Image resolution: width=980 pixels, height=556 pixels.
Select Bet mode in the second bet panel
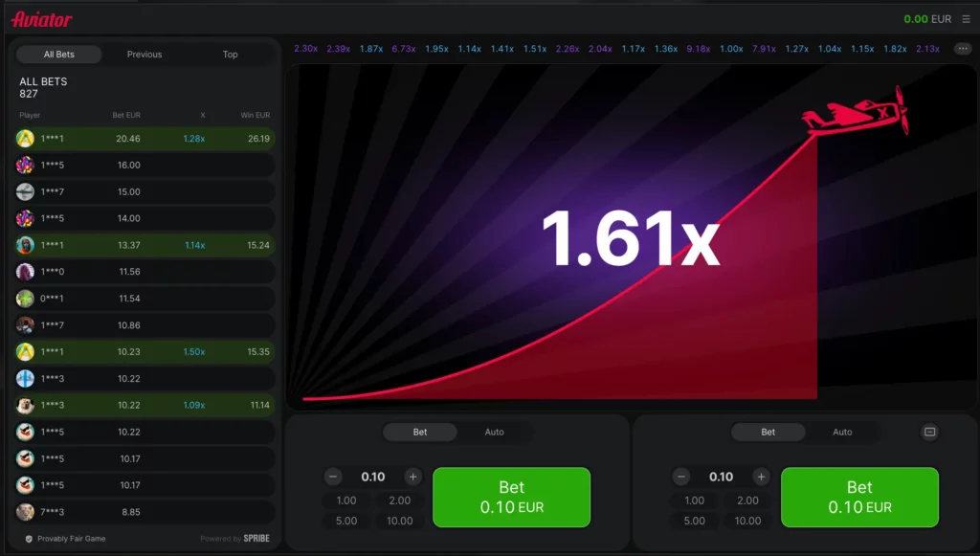point(768,433)
